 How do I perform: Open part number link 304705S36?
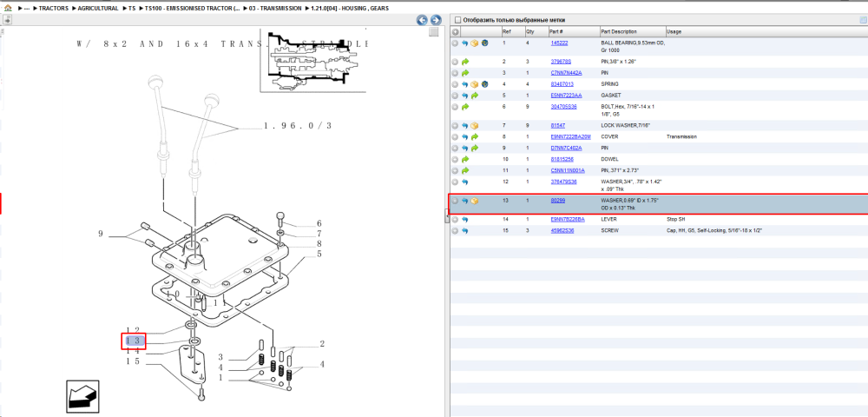tap(564, 106)
